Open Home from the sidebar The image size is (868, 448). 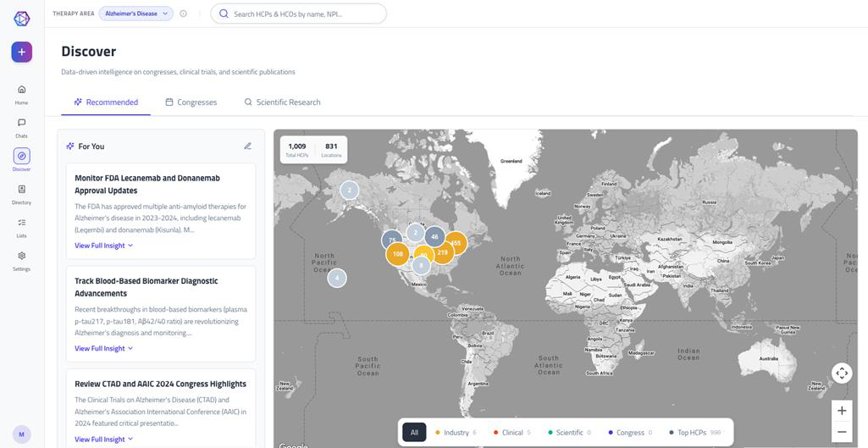21,95
